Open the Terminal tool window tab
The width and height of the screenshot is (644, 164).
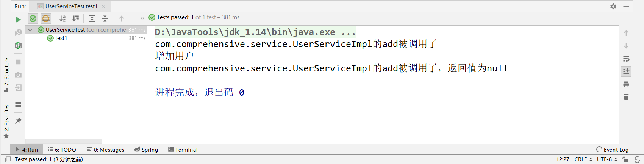183,150
